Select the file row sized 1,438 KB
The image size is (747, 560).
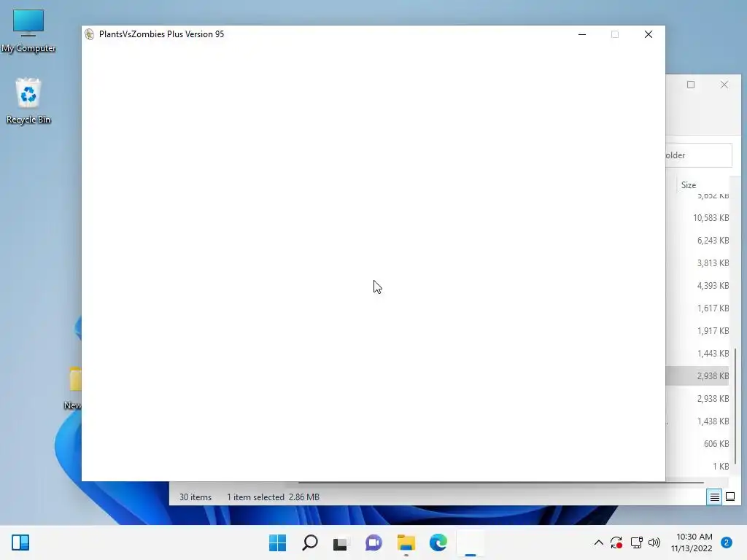697,421
